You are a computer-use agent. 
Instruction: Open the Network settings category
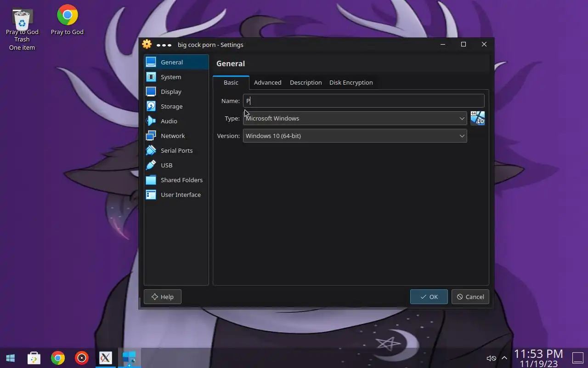coord(176,136)
